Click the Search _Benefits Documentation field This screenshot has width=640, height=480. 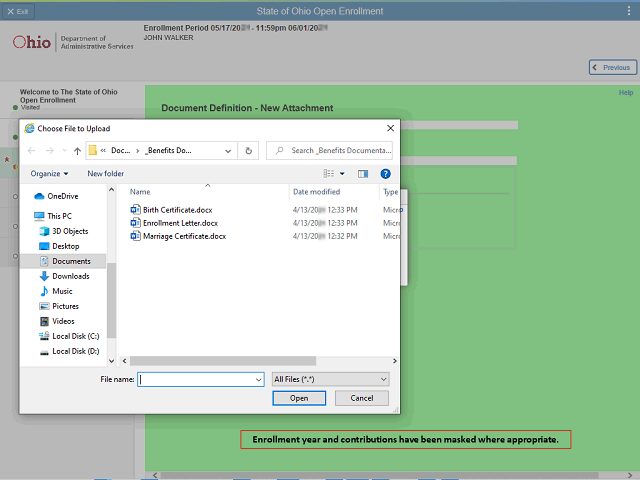[329, 151]
